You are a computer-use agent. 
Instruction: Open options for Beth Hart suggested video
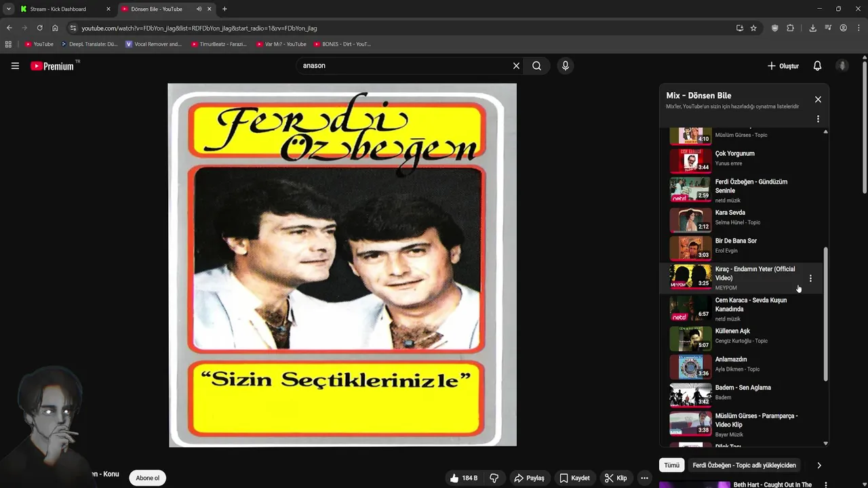(x=825, y=485)
